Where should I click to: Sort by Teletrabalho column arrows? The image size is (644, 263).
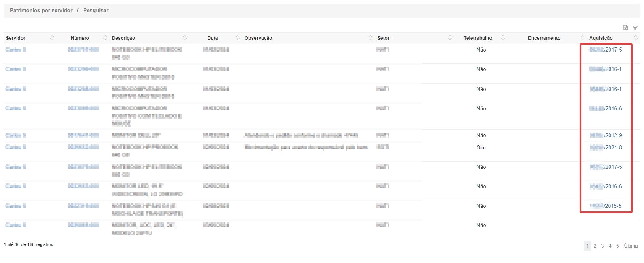click(503, 38)
